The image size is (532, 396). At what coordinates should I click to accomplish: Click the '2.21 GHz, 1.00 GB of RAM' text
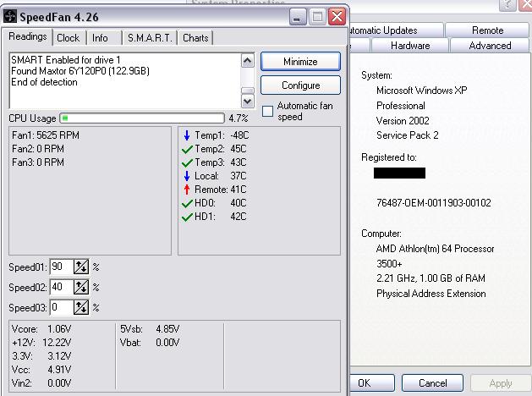(x=431, y=278)
